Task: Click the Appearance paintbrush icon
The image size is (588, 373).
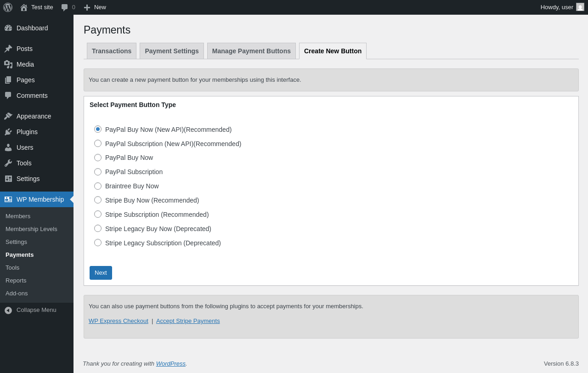Action: [x=8, y=116]
